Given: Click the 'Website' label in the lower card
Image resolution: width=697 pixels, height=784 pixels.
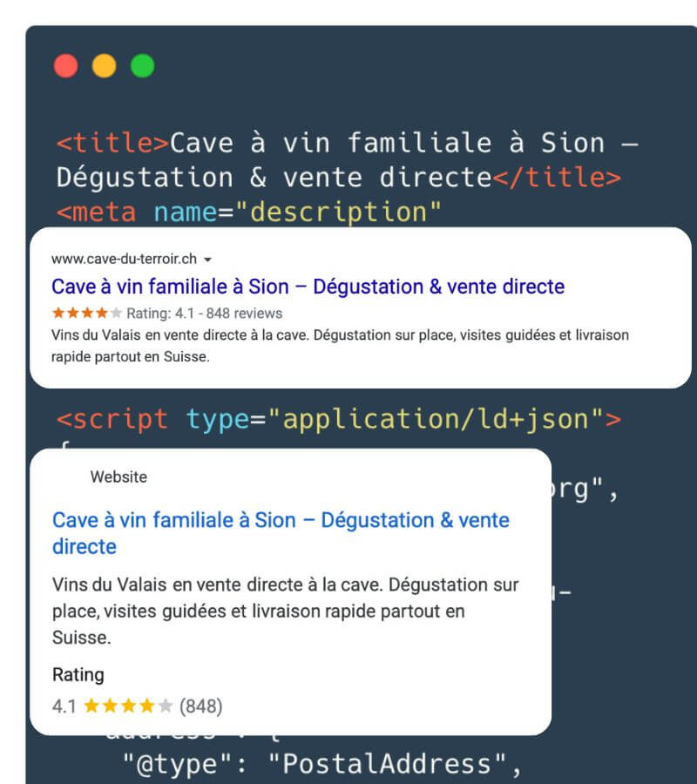Looking at the screenshot, I should coord(118,476).
